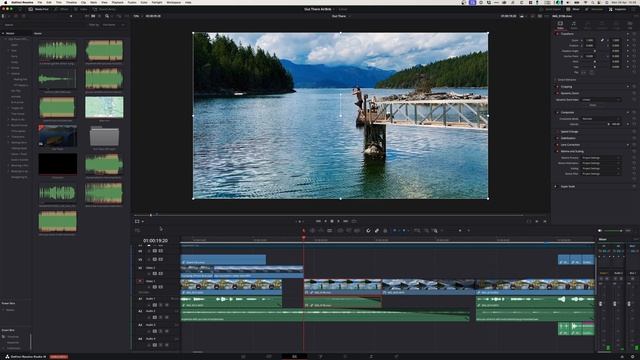Select the Master bin in media pool
The height and width of the screenshot is (360, 640).
click(x=10, y=33)
